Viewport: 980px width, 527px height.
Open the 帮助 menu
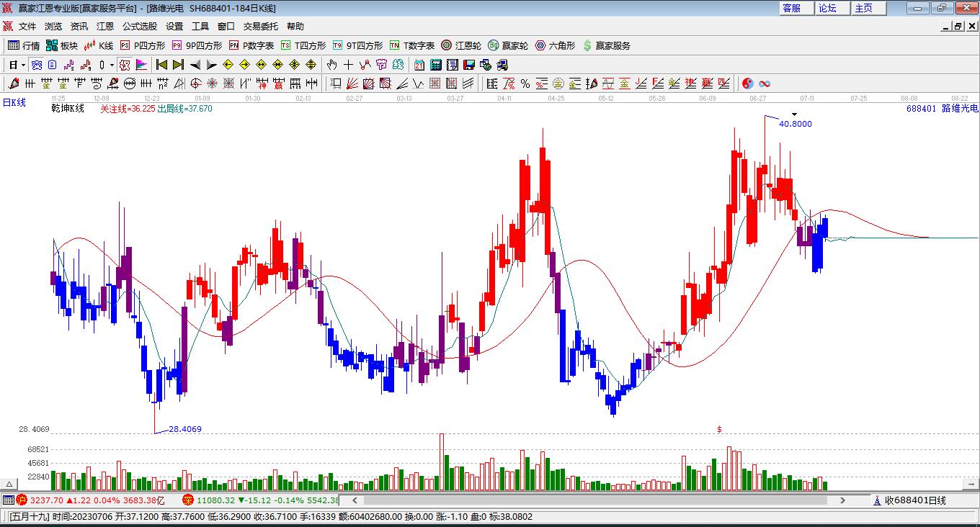[295, 26]
